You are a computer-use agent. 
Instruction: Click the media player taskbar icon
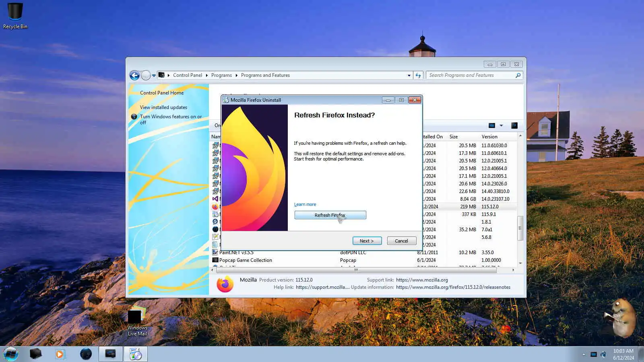[x=60, y=354]
